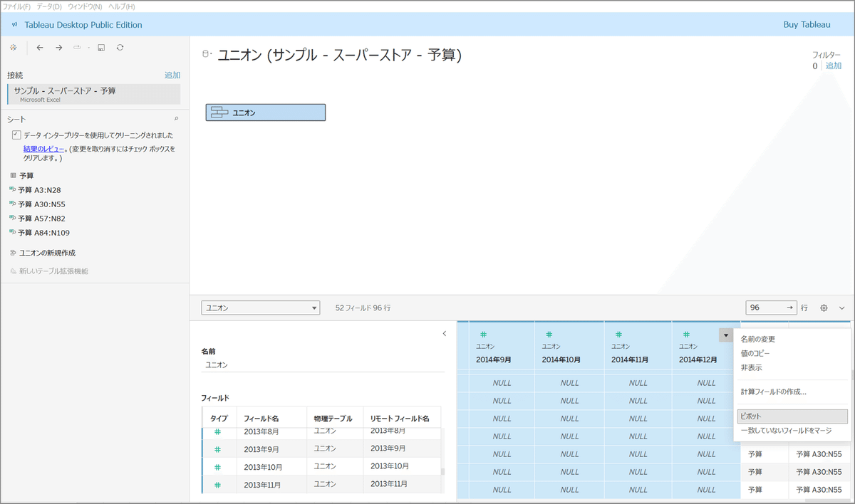Open grid settings via the gear icon
This screenshot has height=504, width=855.
824,308
